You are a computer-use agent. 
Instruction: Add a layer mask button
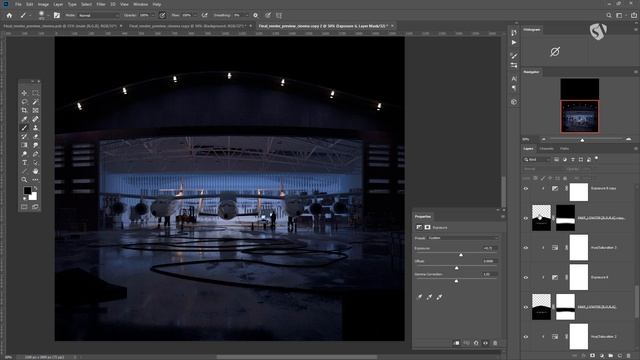point(593,356)
